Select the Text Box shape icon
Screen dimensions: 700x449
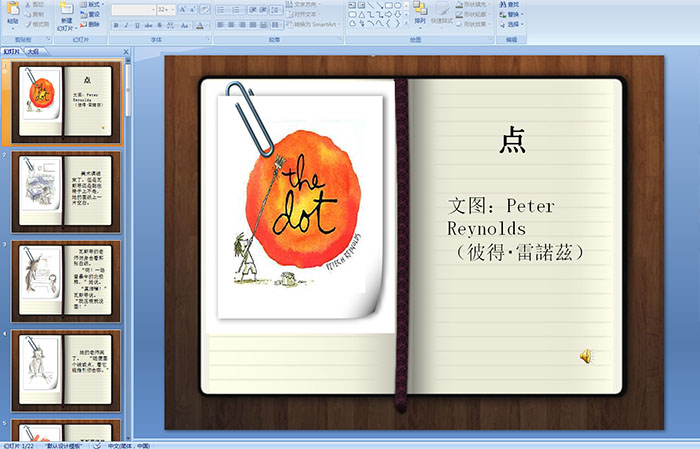click(x=353, y=5)
